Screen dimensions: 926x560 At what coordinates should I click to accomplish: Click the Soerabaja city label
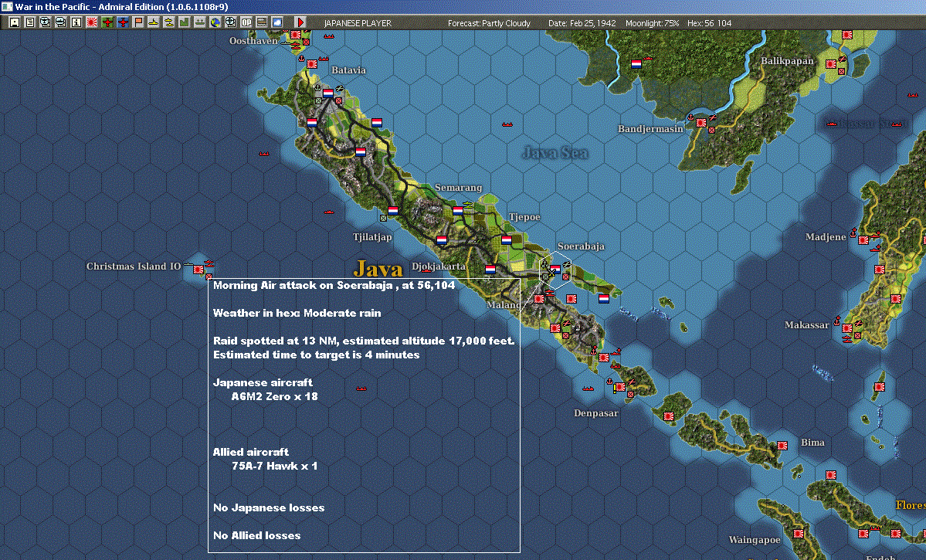[x=581, y=246]
